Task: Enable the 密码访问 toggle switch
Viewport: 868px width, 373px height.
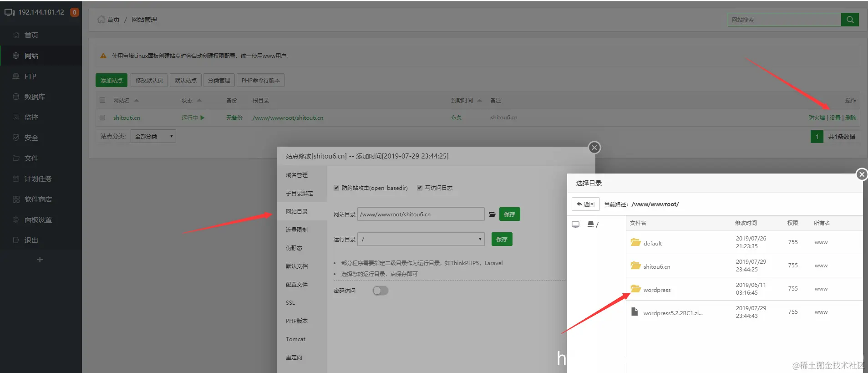Action: [x=381, y=291]
